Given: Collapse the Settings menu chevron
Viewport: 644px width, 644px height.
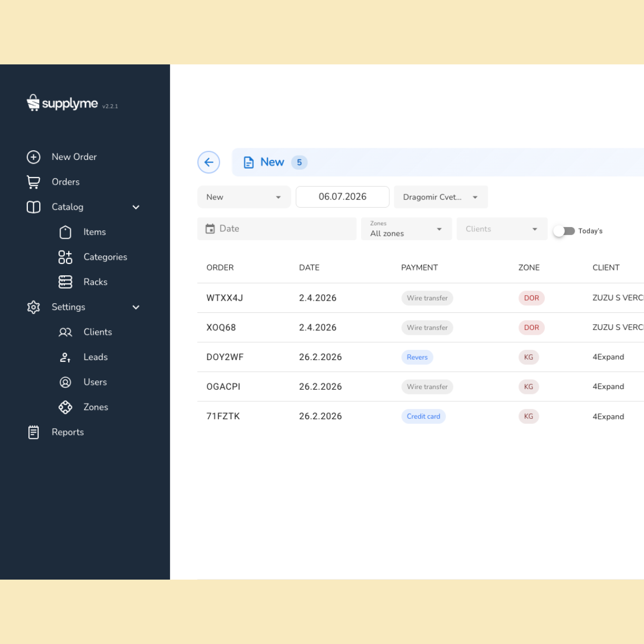Looking at the screenshot, I should [136, 308].
